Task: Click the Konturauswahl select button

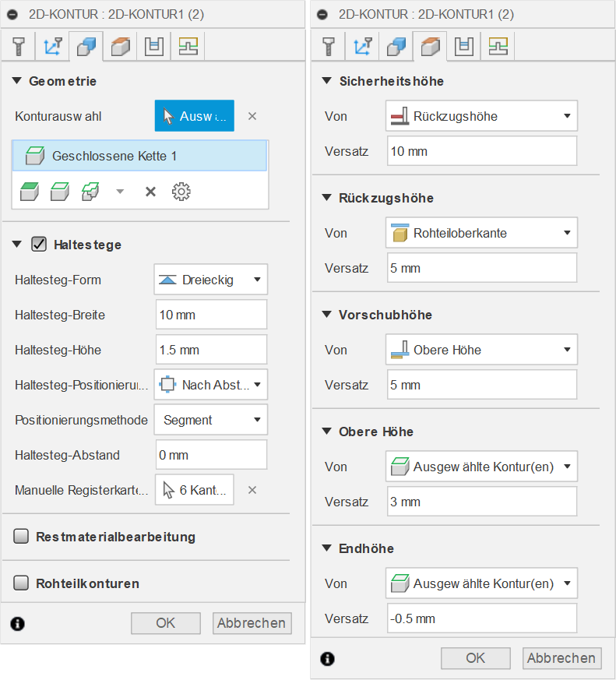Action: pyautogui.click(x=194, y=116)
